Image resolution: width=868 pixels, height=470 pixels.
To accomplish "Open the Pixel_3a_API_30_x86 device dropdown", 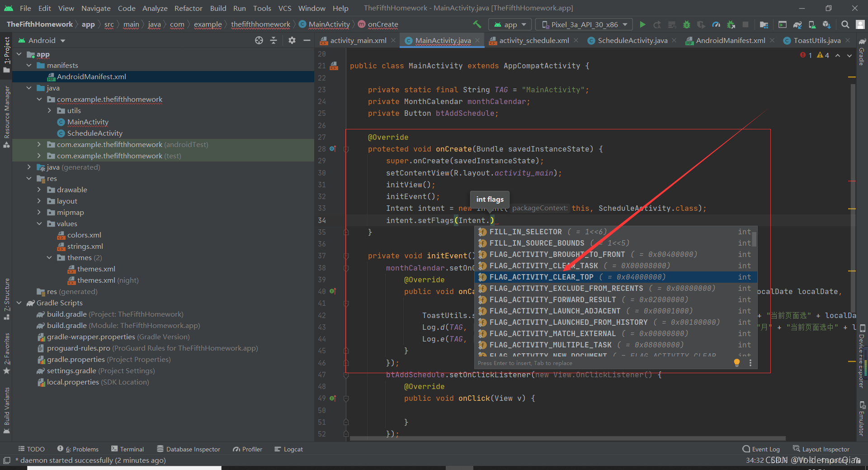I will pos(584,24).
